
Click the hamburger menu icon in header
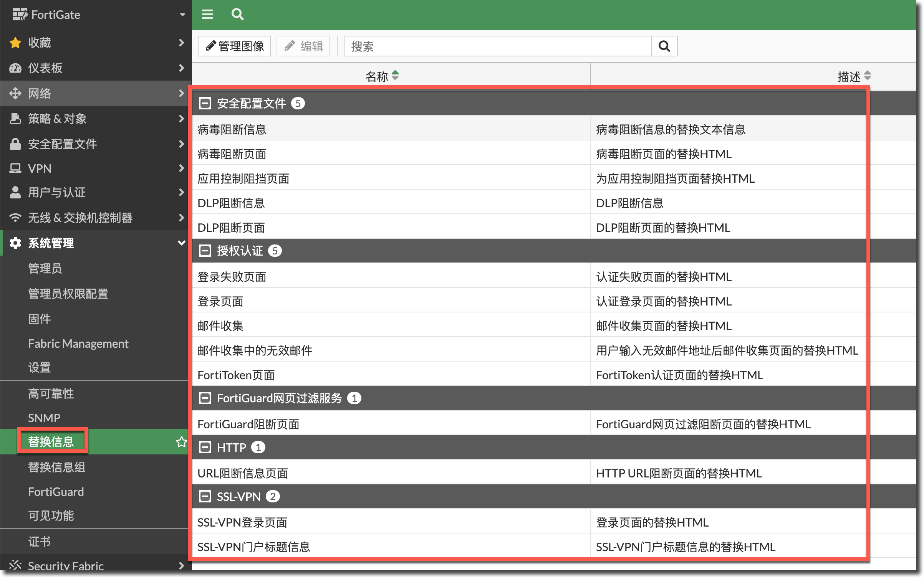207,15
